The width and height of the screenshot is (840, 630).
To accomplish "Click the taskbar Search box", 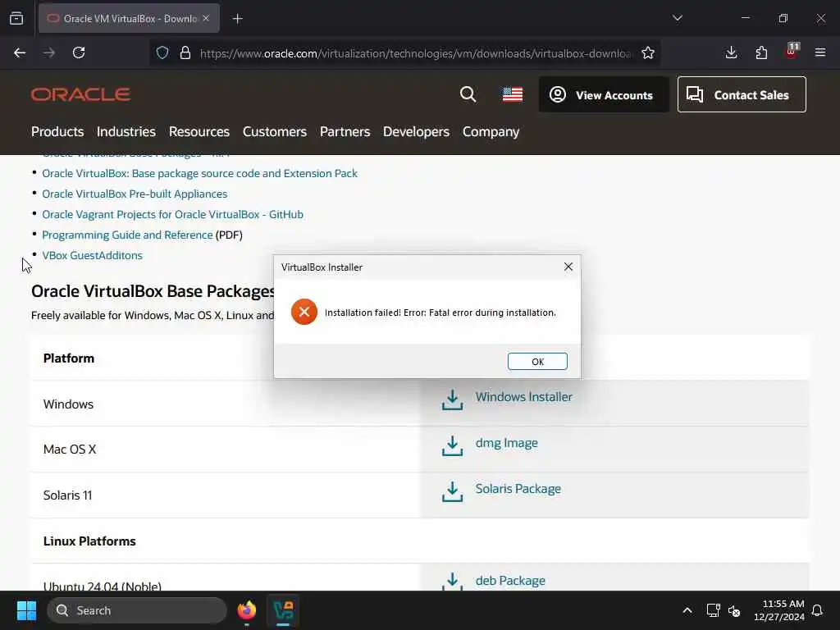I will click(x=137, y=610).
